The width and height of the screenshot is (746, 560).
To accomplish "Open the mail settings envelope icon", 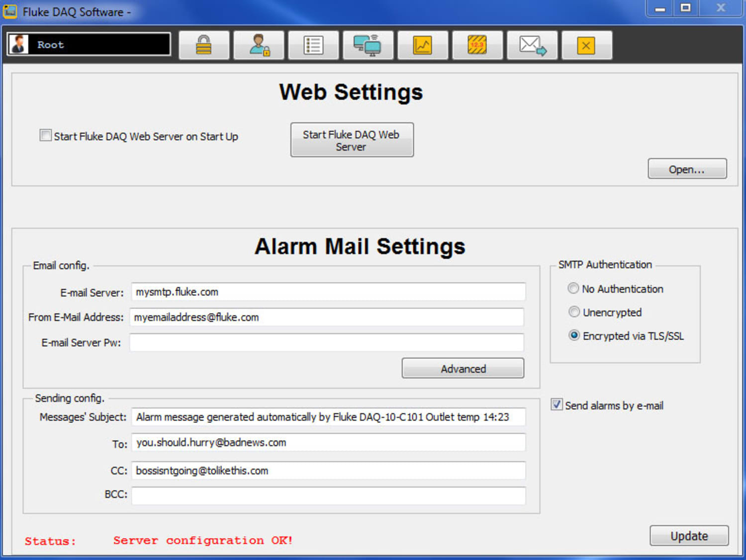I will pyautogui.click(x=532, y=45).
